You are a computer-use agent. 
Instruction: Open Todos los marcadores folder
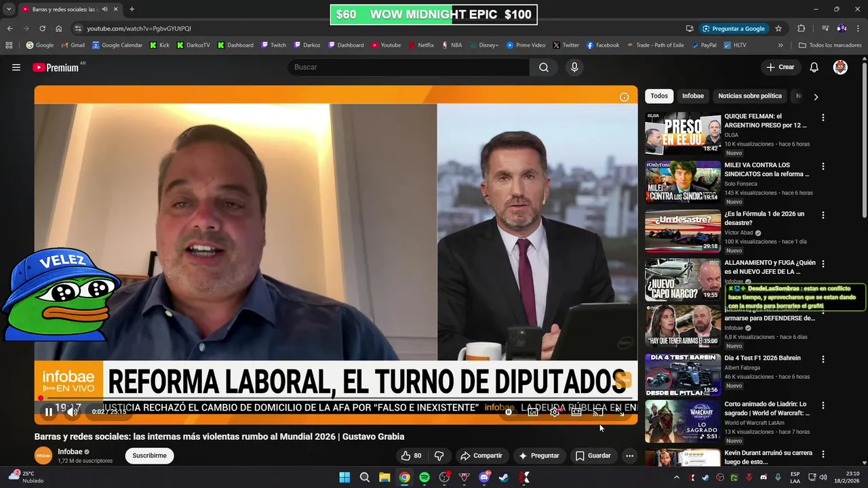point(829,45)
